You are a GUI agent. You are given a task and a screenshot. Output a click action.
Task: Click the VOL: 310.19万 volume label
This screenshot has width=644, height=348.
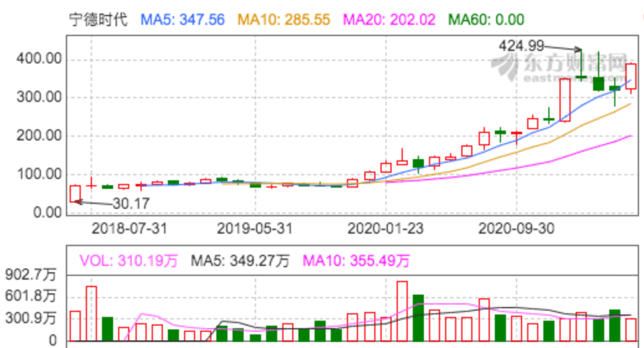129,260
